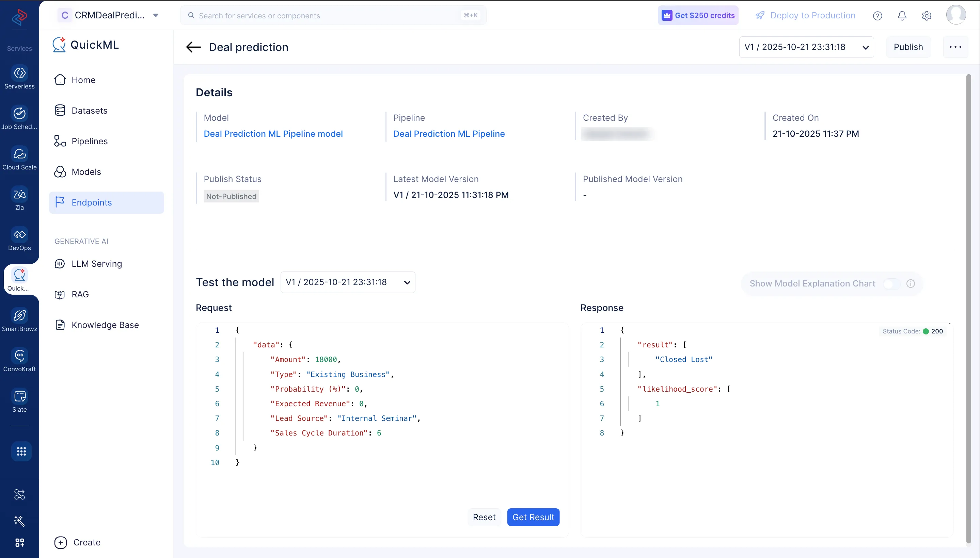Expand the CRMDealPredi project dropdown
This screenshot has width=980, height=558.
coord(155,15)
